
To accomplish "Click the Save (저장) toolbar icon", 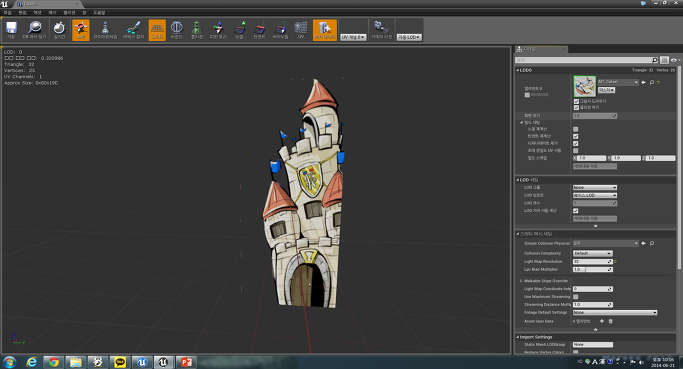I will [11, 30].
